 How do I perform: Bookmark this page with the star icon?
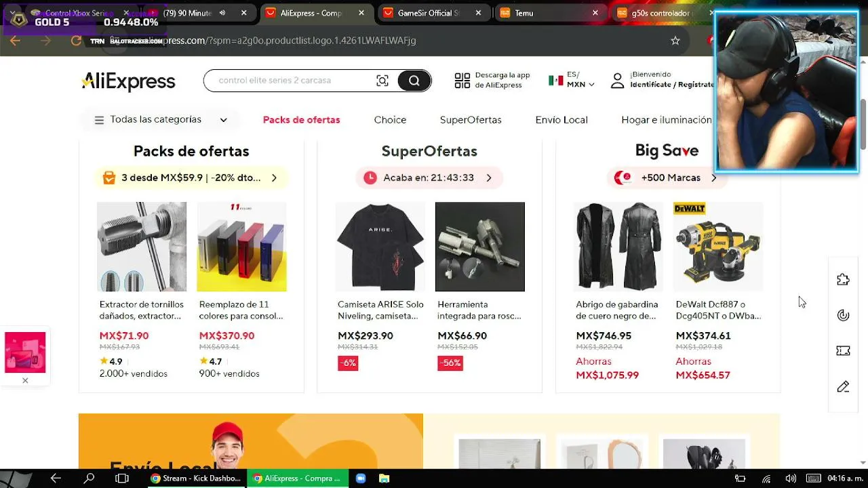point(675,41)
